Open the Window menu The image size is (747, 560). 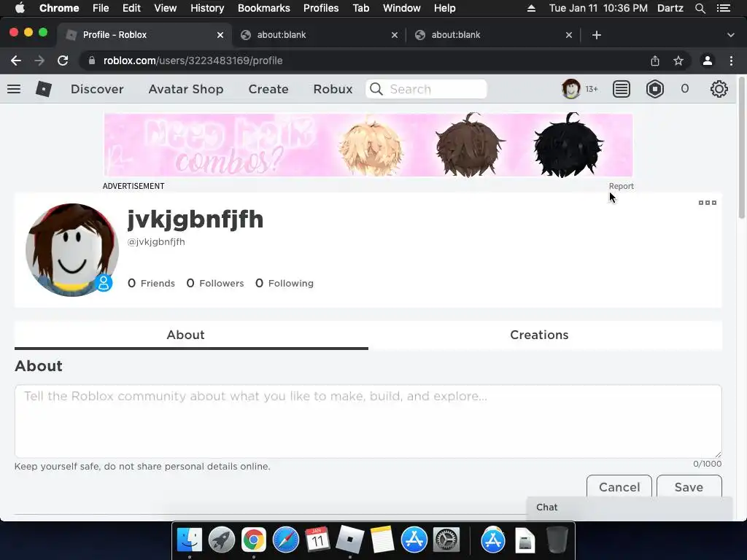402,8
